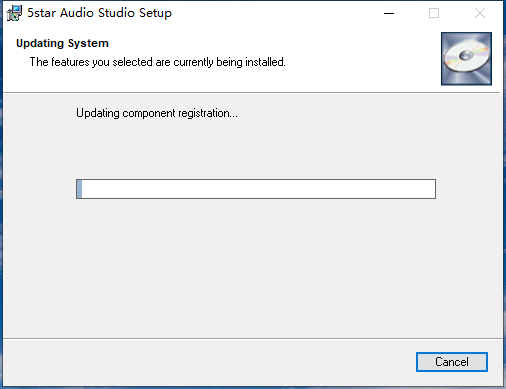Click the word "System" in the heading
506x389 pixels.
88,44
